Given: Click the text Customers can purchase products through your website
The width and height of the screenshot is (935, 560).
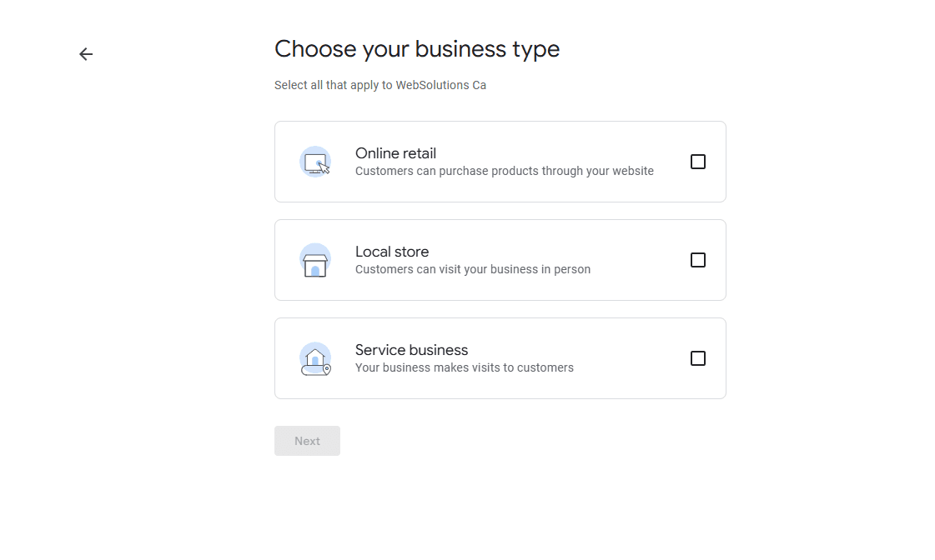Looking at the screenshot, I should [x=505, y=170].
